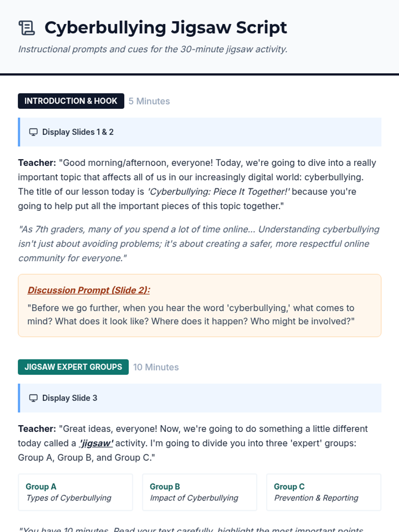Click the monitor icon beside Slides 1 & 2
399x532 pixels.
[33, 132]
